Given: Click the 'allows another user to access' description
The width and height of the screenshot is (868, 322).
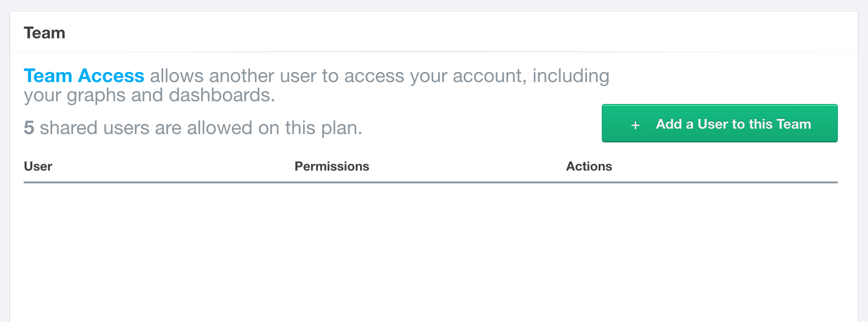Looking at the screenshot, I should tap(277, 76).
